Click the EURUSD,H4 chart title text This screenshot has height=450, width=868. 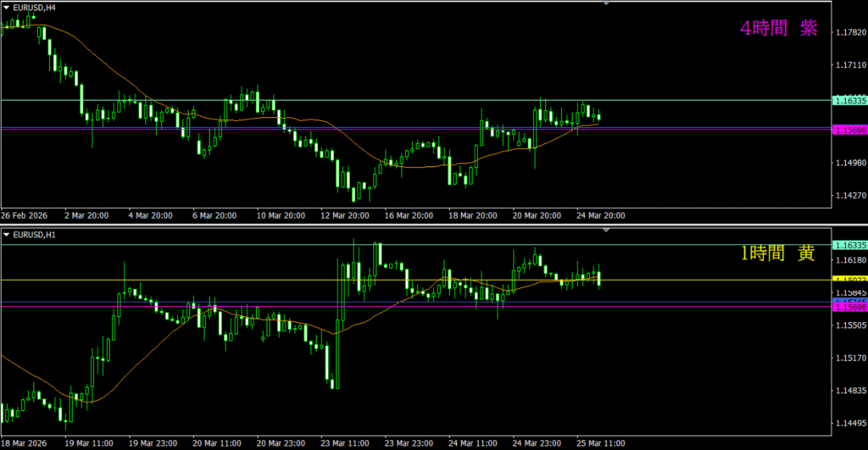click(x=36, y=7)
